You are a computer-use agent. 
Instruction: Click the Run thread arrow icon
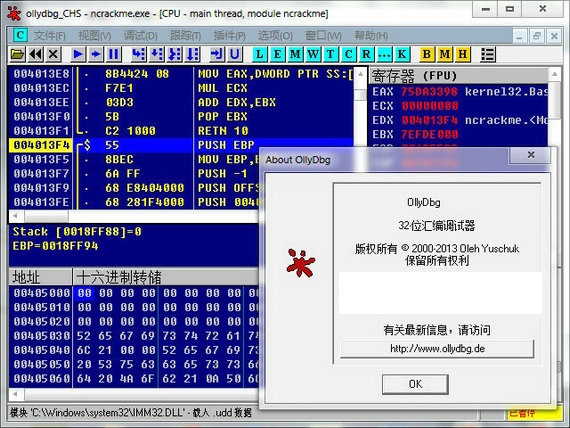pyautogui.click(x=96, y=55)
